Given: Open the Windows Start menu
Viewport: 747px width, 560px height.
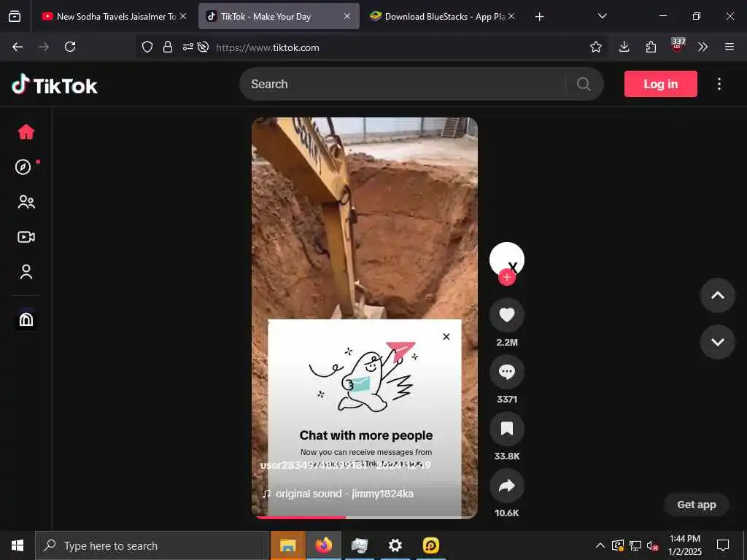Looking at the screenshot, I should (18, 545).
